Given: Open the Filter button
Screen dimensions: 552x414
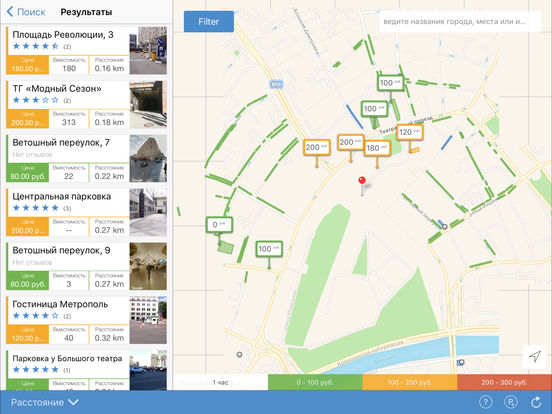Looking at the screenshot, I should click(209, 21).
